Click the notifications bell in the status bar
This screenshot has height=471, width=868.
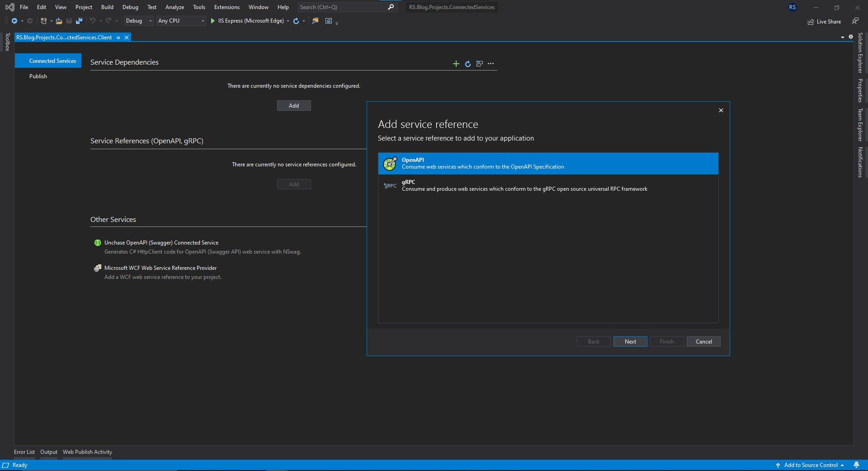tap(856, 465)
